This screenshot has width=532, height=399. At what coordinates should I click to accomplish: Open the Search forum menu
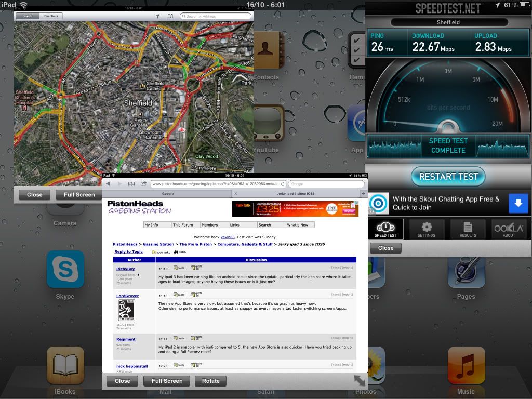[271, 225]
